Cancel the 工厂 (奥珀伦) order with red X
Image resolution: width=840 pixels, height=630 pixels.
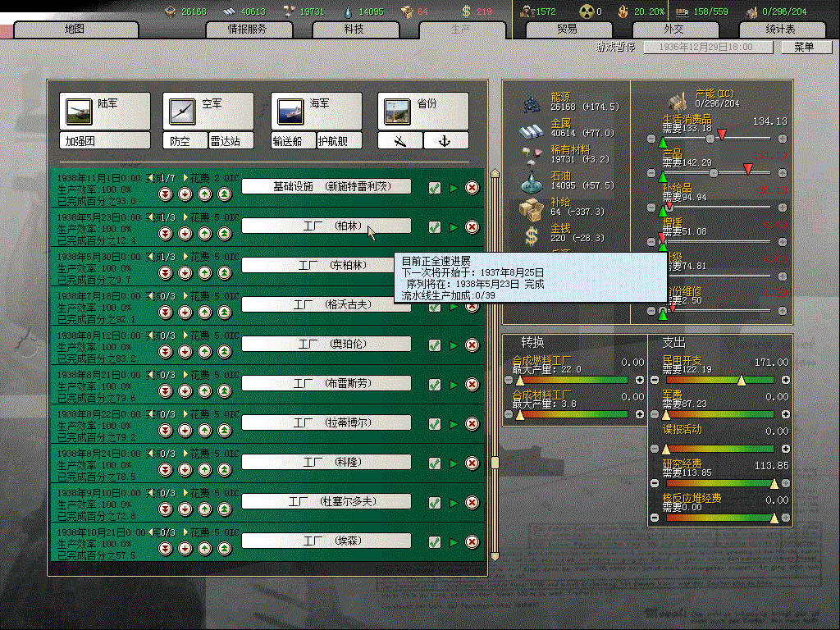pos(472,345)
